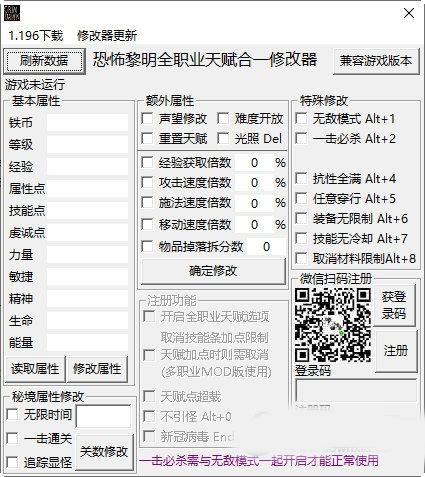Click the 生命 input field
425x477 pixels.
(87, 321)
